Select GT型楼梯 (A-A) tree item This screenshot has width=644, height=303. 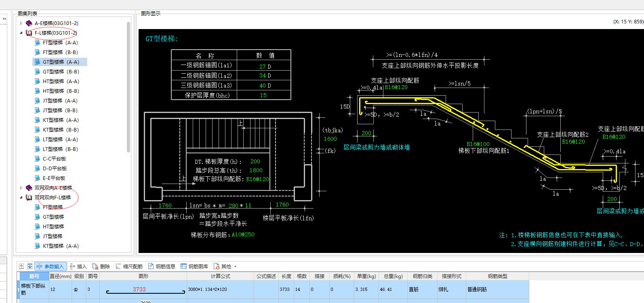[x=61, y=62]
